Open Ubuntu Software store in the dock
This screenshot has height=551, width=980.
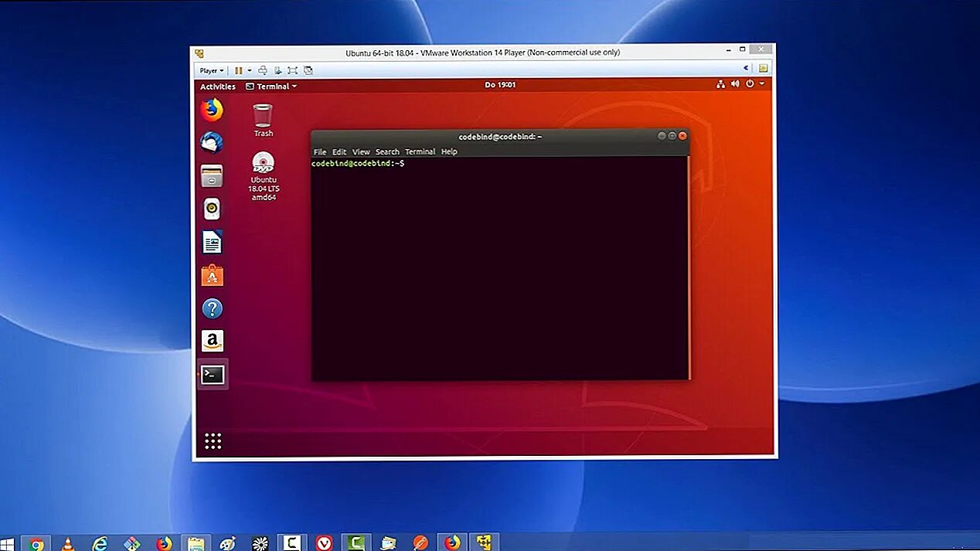click(211, 275)
